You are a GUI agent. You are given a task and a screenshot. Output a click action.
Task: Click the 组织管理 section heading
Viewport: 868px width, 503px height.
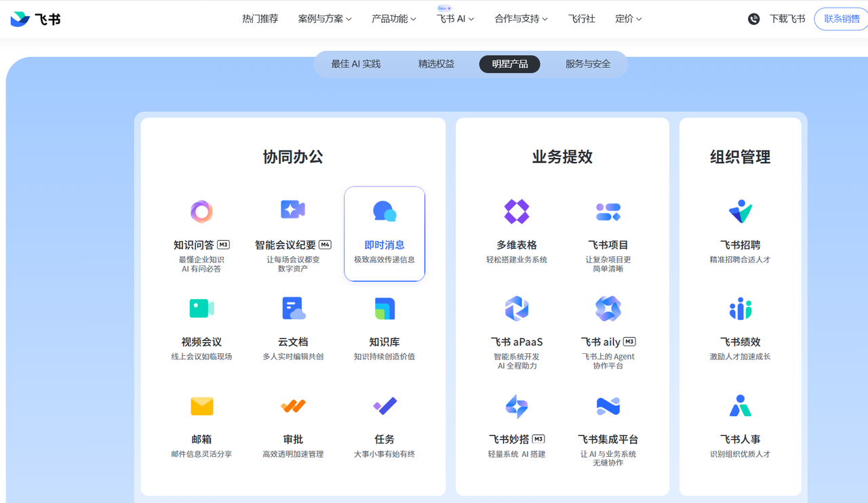click(x=741, y=157)
